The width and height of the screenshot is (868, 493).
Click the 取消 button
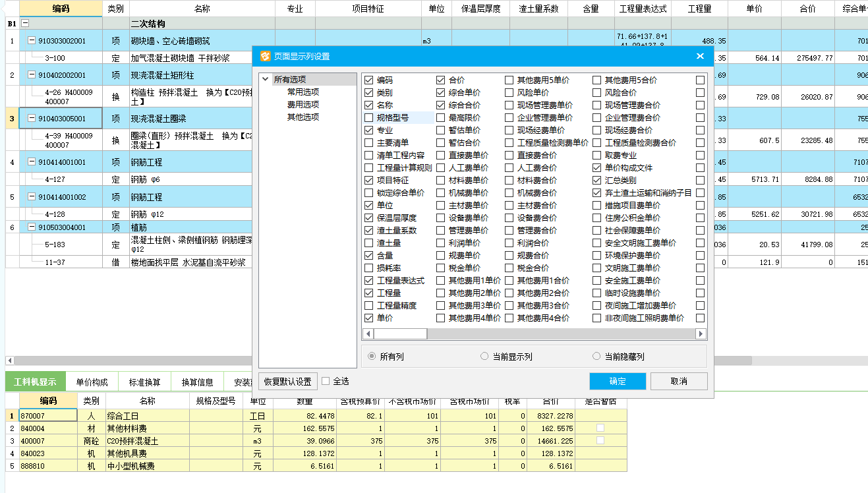pyautogui.click(x=679, y=382)
